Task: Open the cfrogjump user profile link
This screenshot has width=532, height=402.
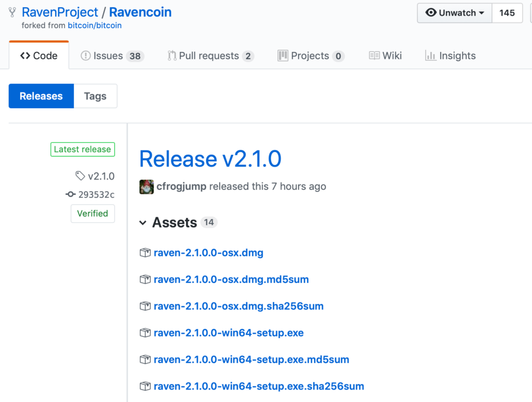Action: [181, 186]
